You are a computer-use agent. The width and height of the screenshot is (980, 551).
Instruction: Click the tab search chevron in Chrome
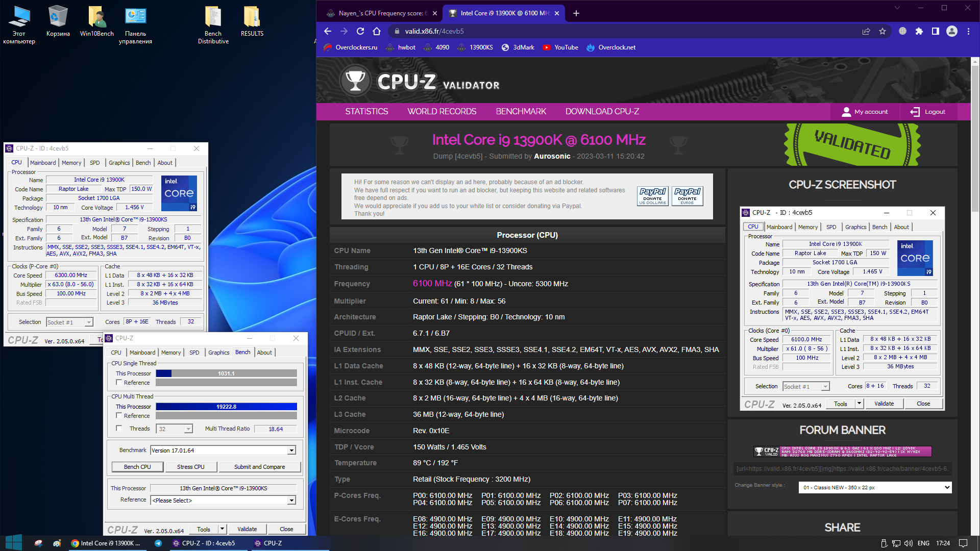coord(897,8)
